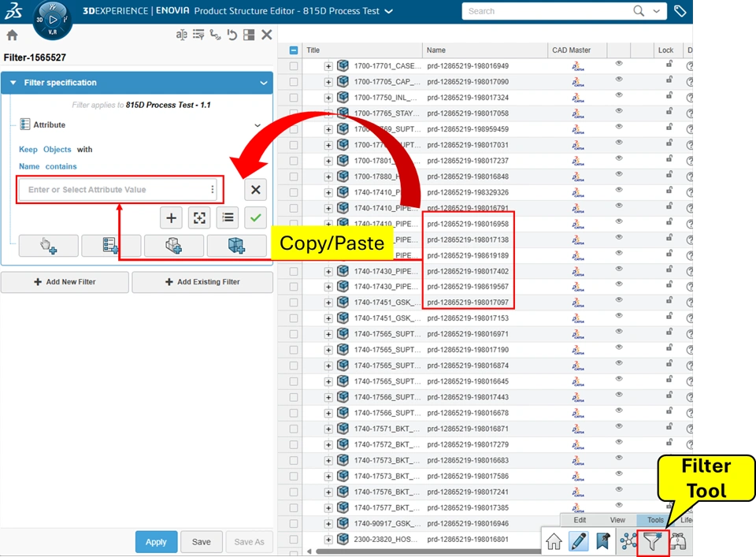Open attribute value options menu dots

212,190
